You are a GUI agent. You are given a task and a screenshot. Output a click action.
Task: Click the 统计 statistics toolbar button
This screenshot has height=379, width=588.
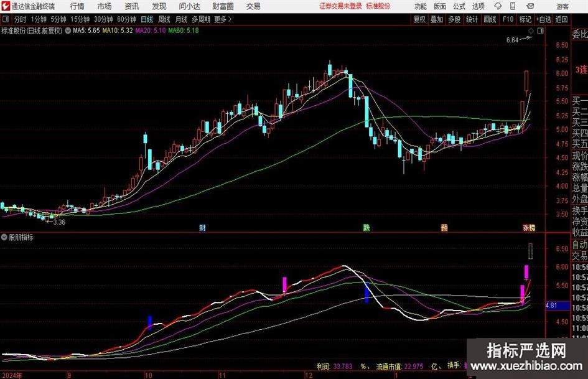coord(472,19)
